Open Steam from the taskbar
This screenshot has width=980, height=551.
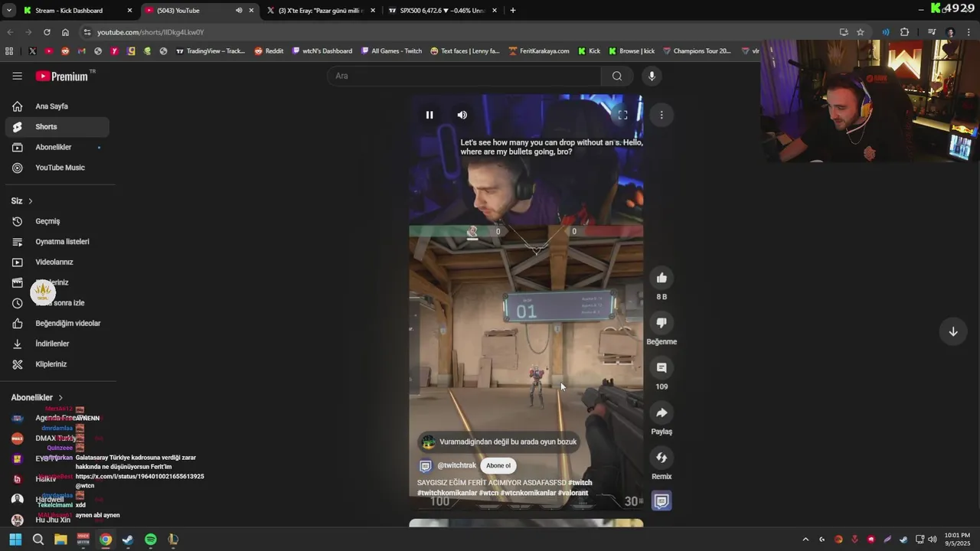(128, 540)
